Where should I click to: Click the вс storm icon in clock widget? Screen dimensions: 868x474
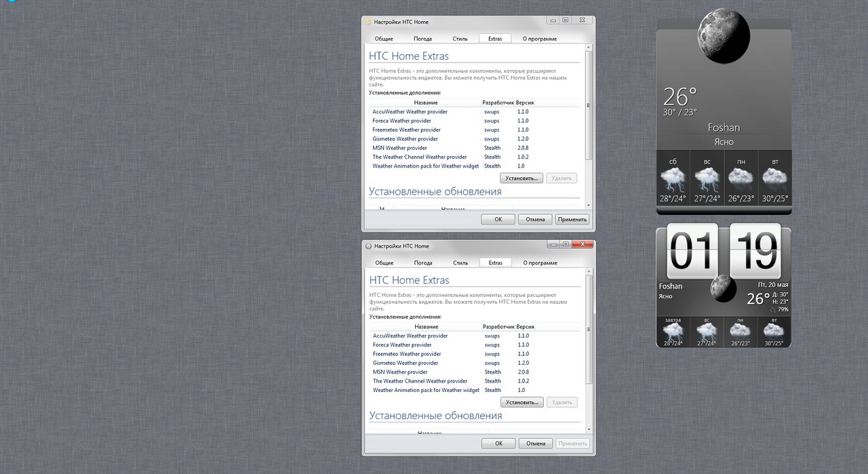[707, 332]
